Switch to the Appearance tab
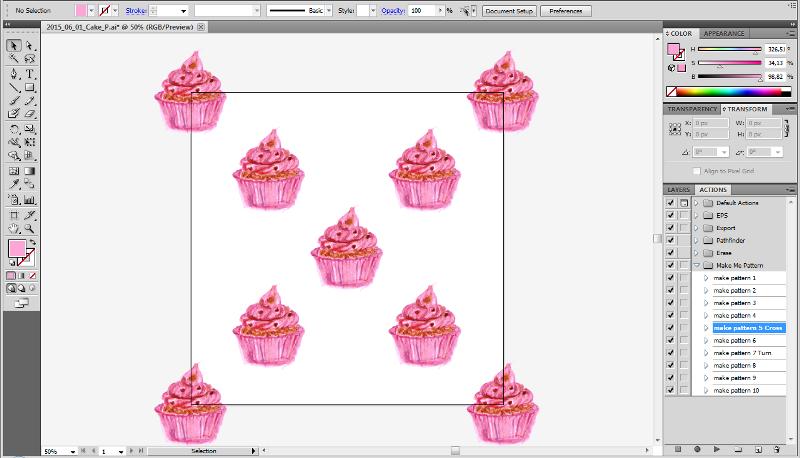The image size is (800, 458). pyautogui.click(x=724, y=34)
